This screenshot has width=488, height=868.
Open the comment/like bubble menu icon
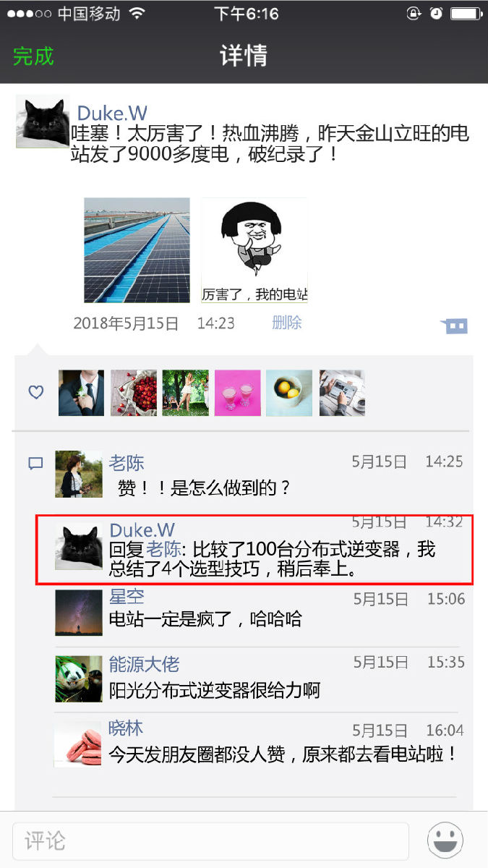[x=455, y=326]
